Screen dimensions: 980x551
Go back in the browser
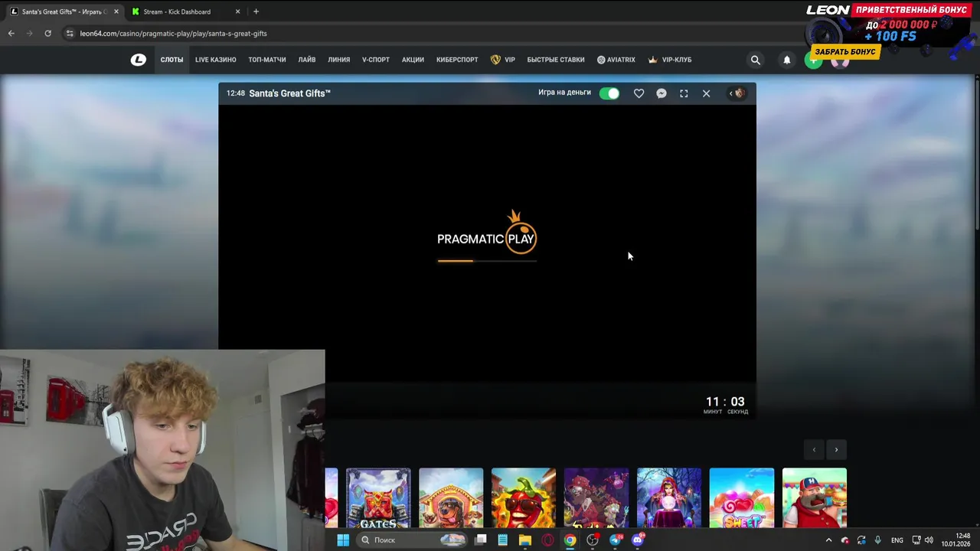click(x=11, y=34)
